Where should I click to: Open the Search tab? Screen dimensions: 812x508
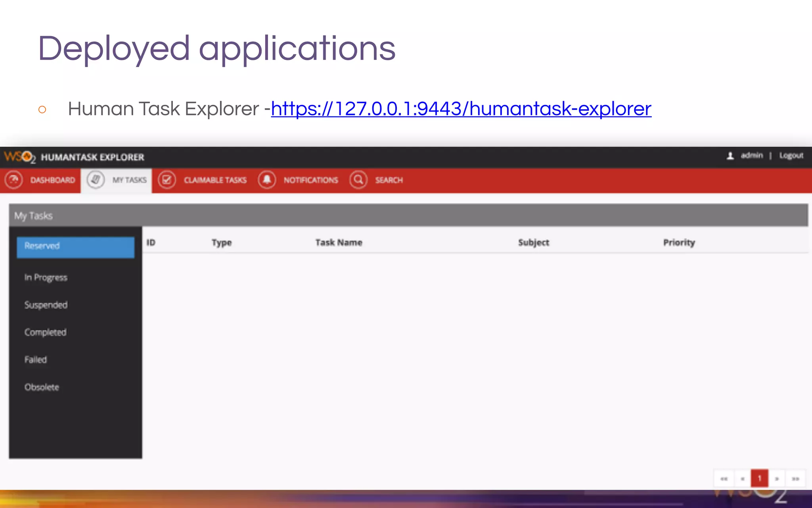pyautogui.click(x=376, y=180)
